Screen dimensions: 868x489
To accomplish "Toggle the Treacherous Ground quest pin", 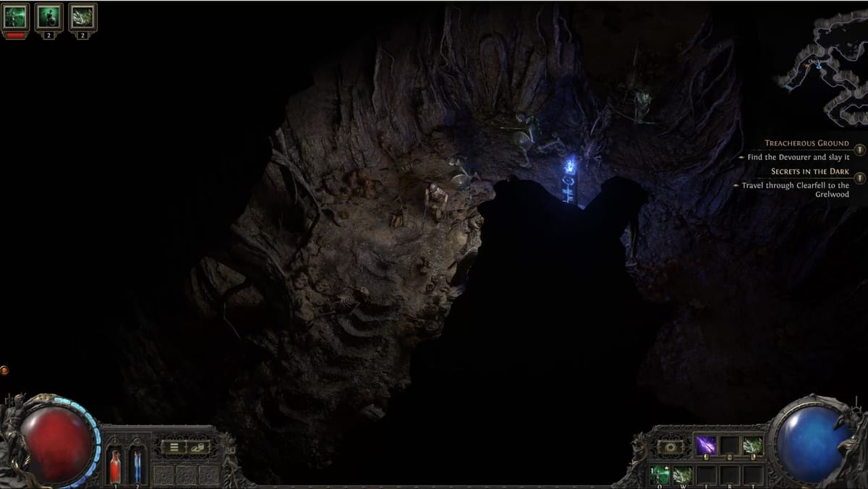I will tap(859, 150).
